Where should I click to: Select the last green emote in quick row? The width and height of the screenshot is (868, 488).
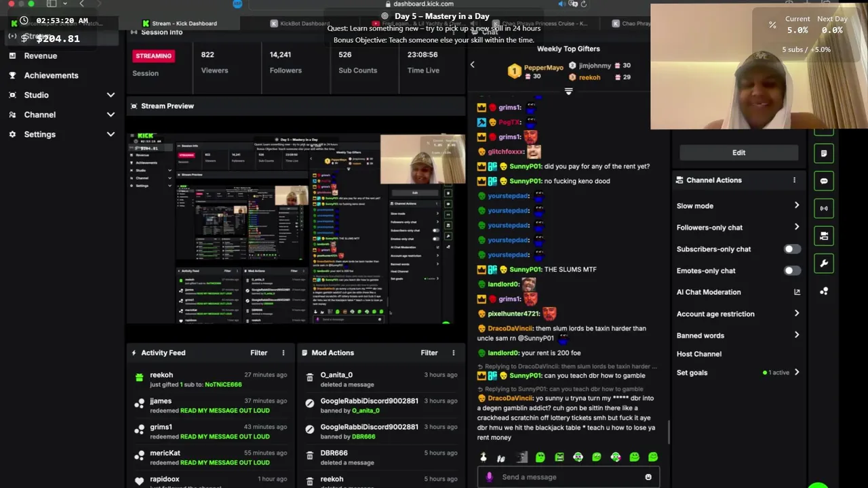[x=653, y=457]
